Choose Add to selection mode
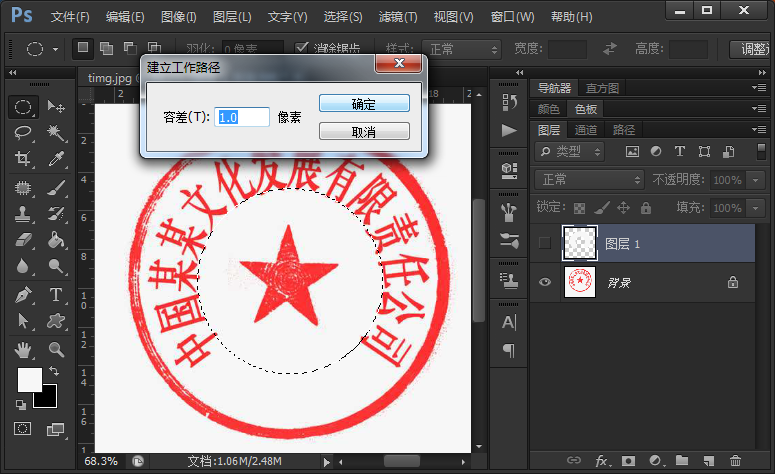The image size is (775, 474). [x=106, y=48]
